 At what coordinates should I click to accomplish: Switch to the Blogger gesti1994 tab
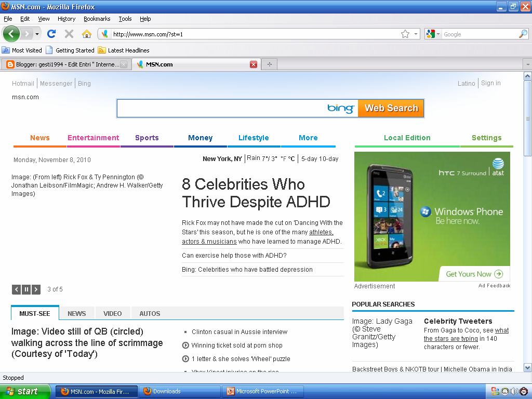coord(66,64)
